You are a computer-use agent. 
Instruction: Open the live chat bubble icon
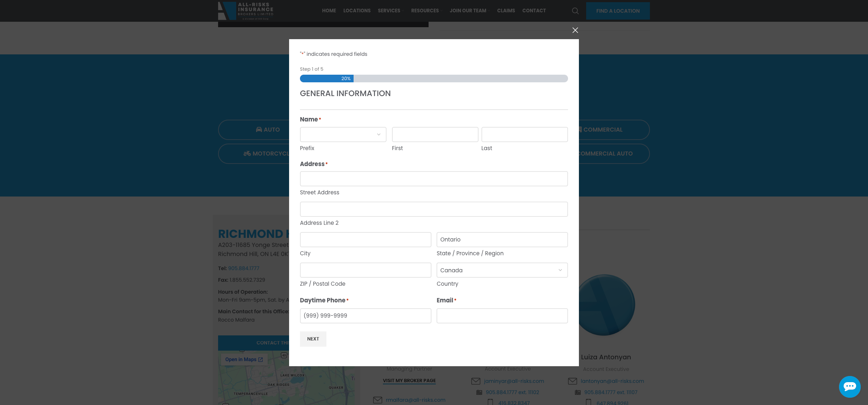pyautogui.click(x=850, y=387)
